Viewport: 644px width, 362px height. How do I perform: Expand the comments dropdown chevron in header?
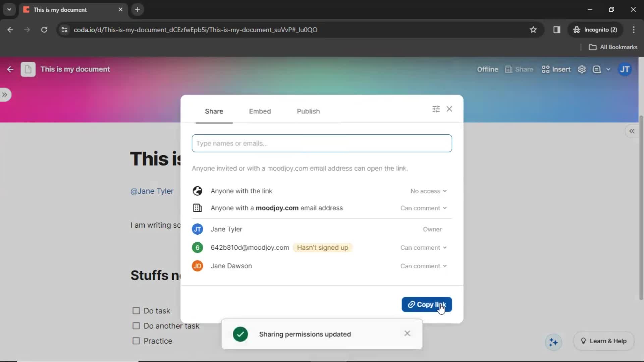click(608, 69)
